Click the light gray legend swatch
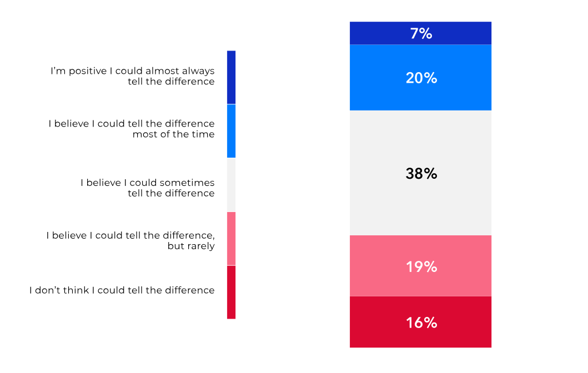The height and width of the screenshot is (373, 588). [x=231, y=185]
